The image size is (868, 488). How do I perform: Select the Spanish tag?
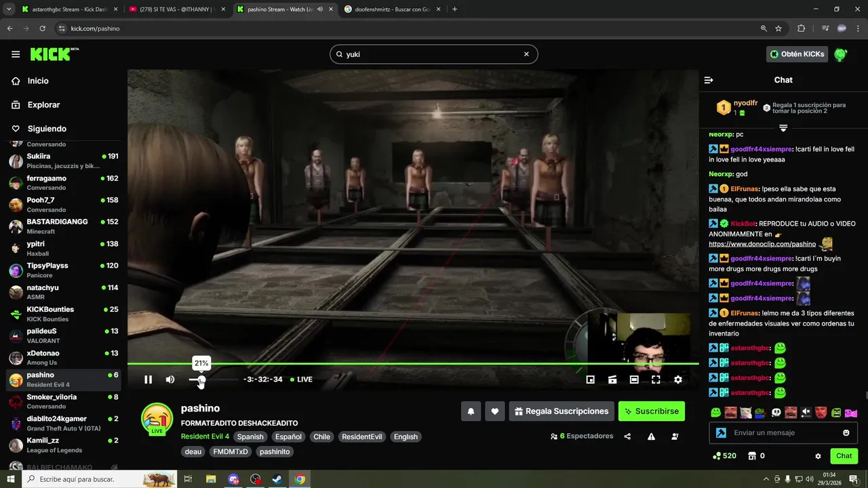click(x=250, y=436)
